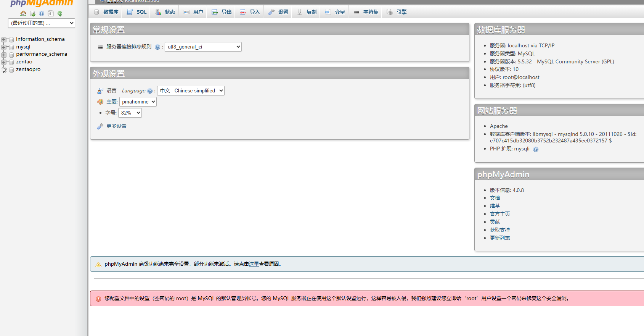Click the 这里 link in the warning notice
The height and width of the screenshot is (336, 644).
[254, 264]
